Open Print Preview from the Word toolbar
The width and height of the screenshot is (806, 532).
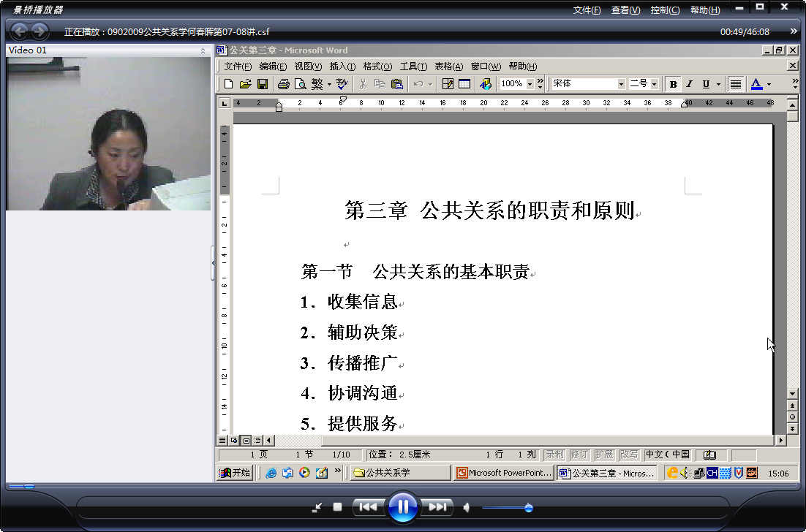pyautogui.click(x=300, y=84)
